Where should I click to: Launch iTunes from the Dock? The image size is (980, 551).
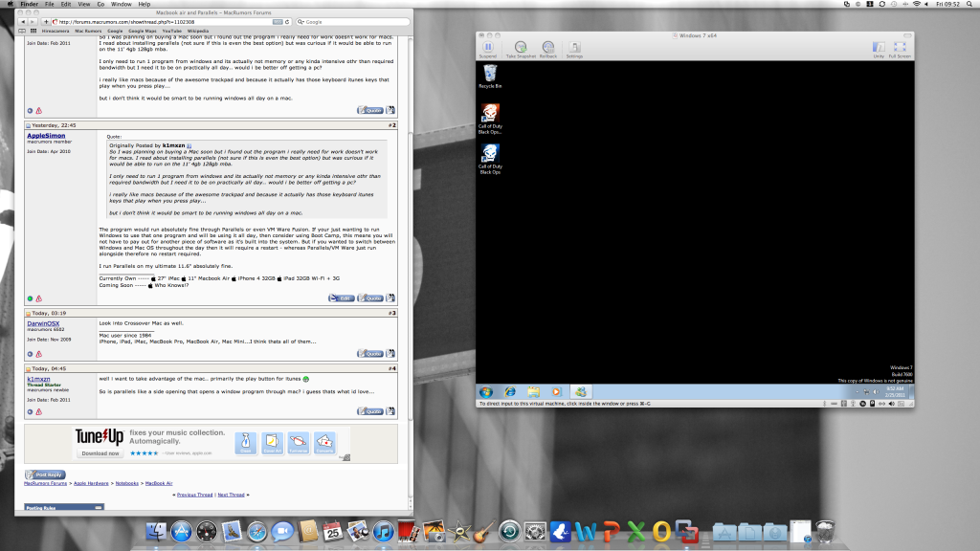[383, 532]
